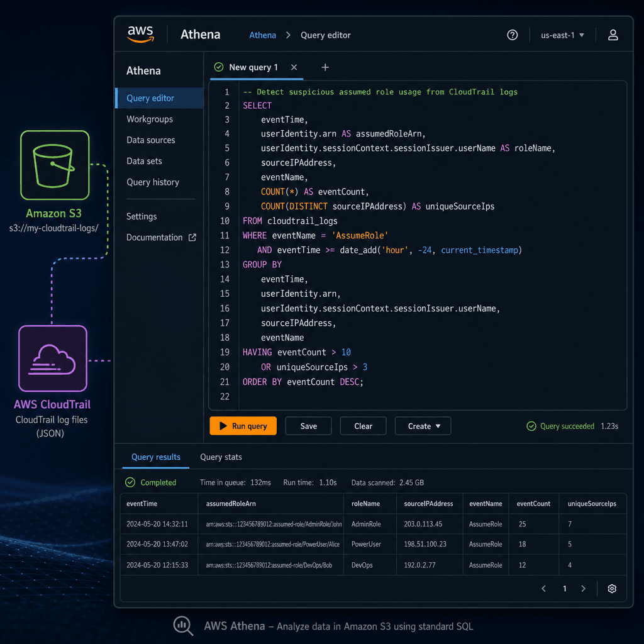The width and height of the screenshot is (644, 644).
Task: Open Query editor in sidebar
Action: pyautogui.click(x=159, y=98)
